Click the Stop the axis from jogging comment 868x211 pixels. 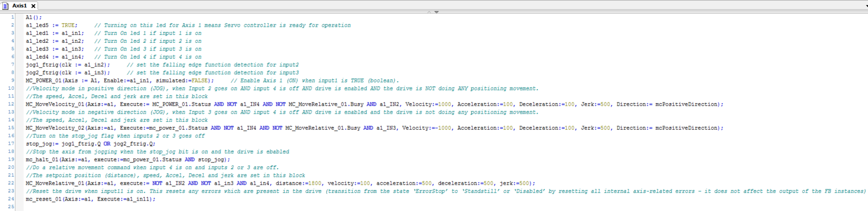tap(157, 151)
